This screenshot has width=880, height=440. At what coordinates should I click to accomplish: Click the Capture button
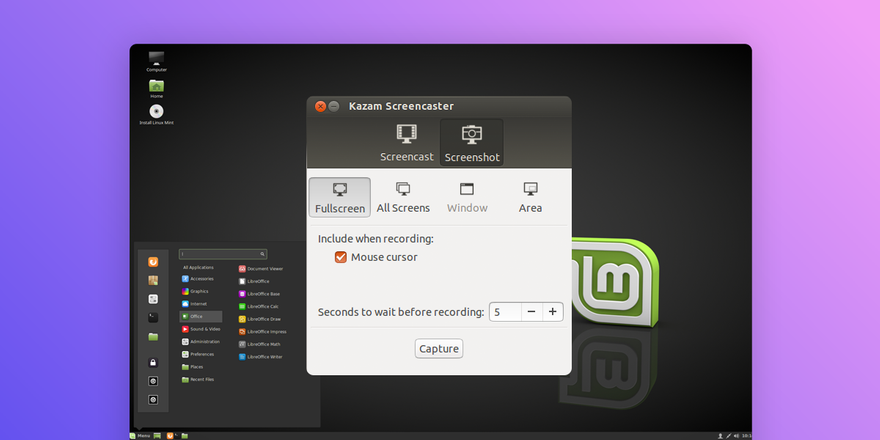439,349
